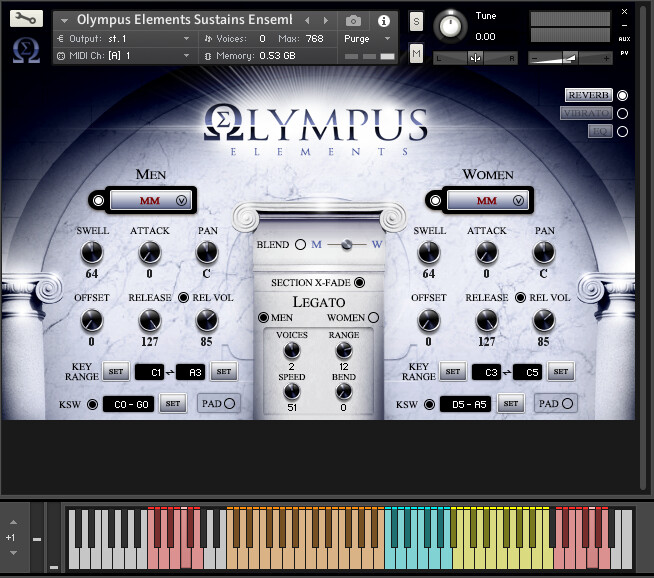Click the Women ATTACK knob

tap(487, 252)
